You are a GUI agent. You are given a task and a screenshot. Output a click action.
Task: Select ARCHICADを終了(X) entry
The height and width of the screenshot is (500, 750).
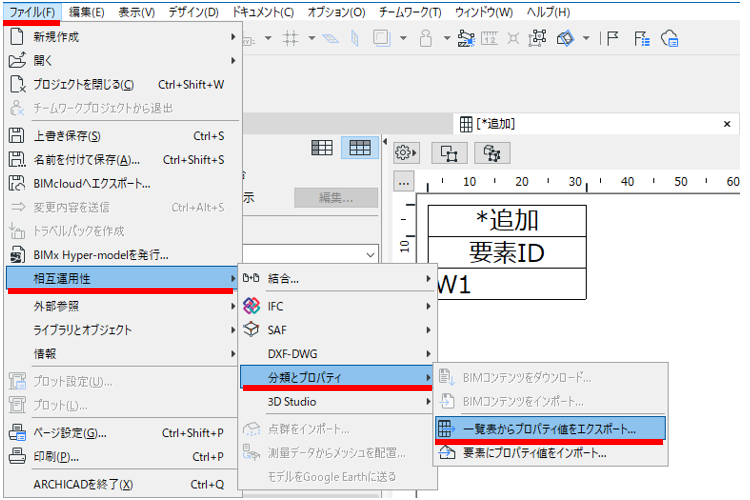[x=122, y=485]
